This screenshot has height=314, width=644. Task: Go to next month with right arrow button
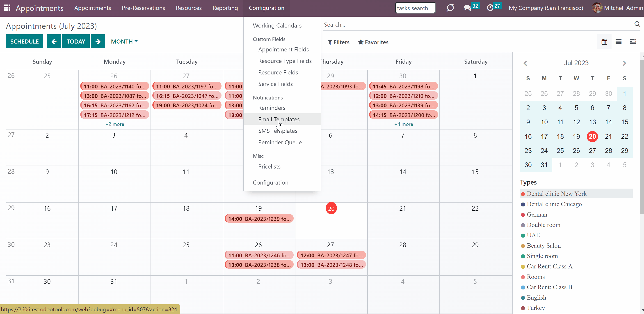98,41
